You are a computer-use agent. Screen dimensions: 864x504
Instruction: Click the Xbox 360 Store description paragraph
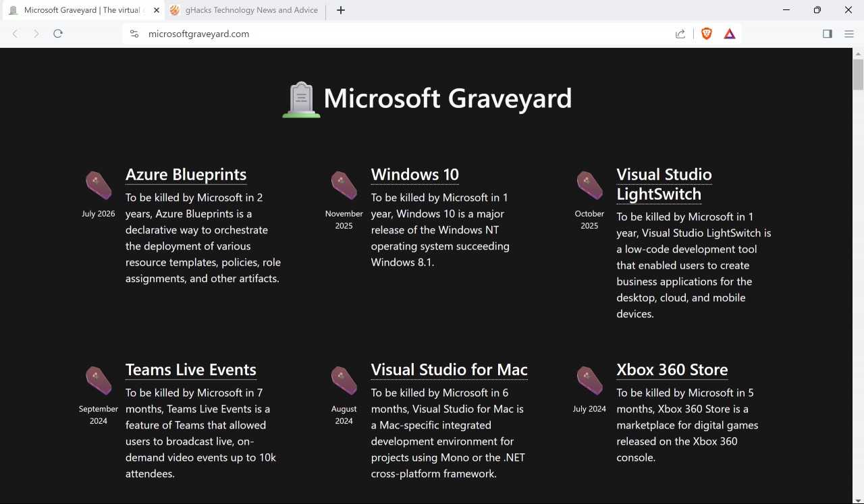[x=687, y=425]
